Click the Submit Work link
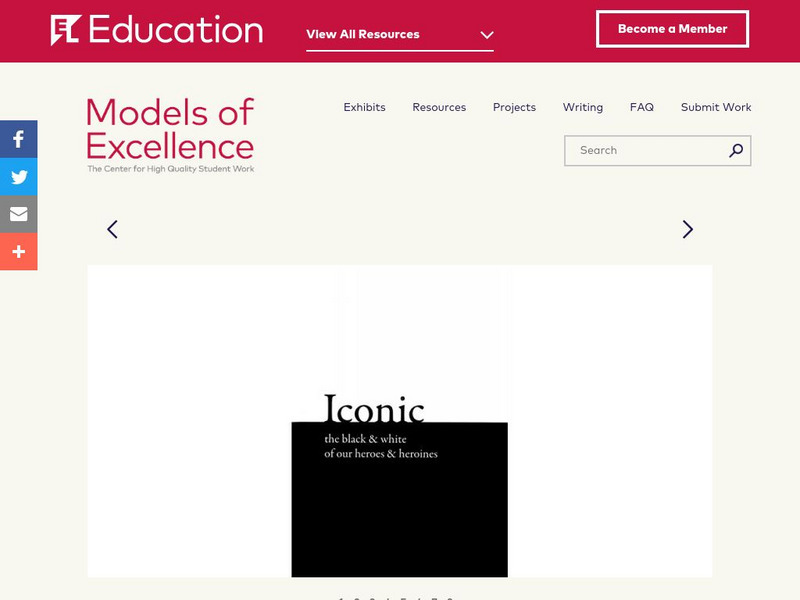The height and width of the screenshot is (600, 800). click(716, 107)
